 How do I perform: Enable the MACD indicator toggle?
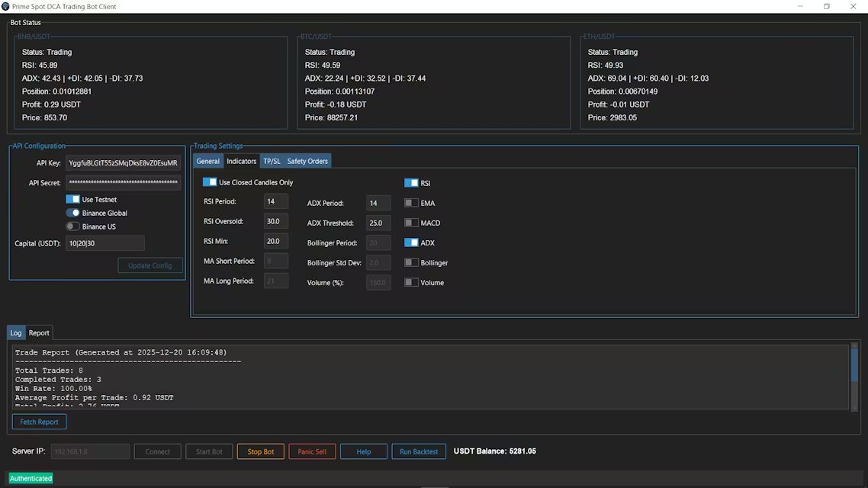411,223
